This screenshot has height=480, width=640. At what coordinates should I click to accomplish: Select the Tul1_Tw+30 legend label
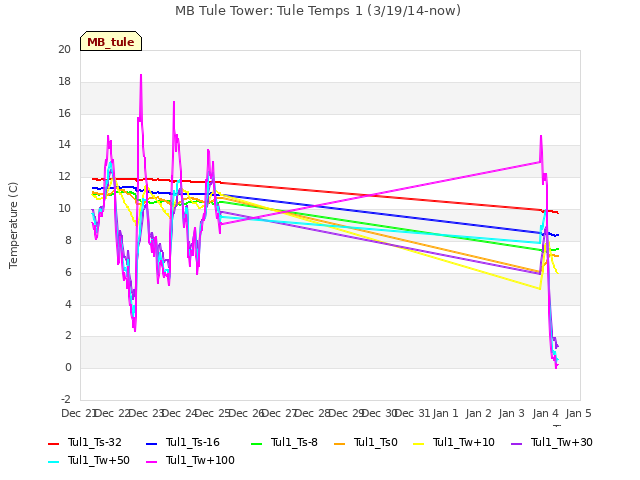pyautogui.click(x=562, y=442)
